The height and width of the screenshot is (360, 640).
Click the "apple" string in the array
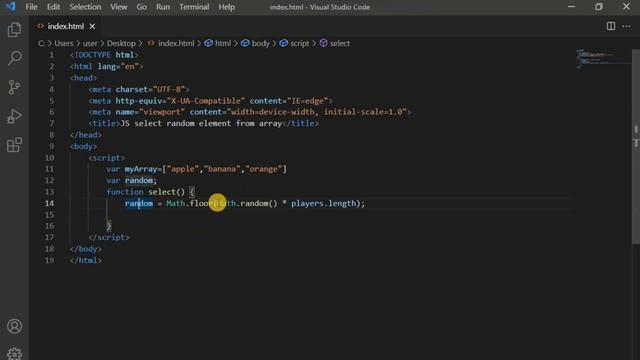coord(182,169)
